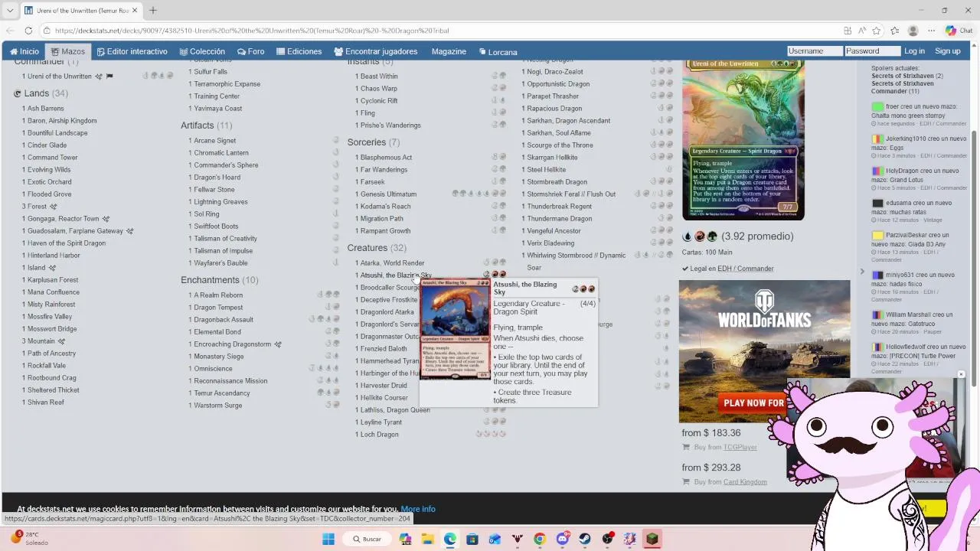980x551 pixels.
Task: Open Discord from taskbar
Action: (x=563, y=539)
